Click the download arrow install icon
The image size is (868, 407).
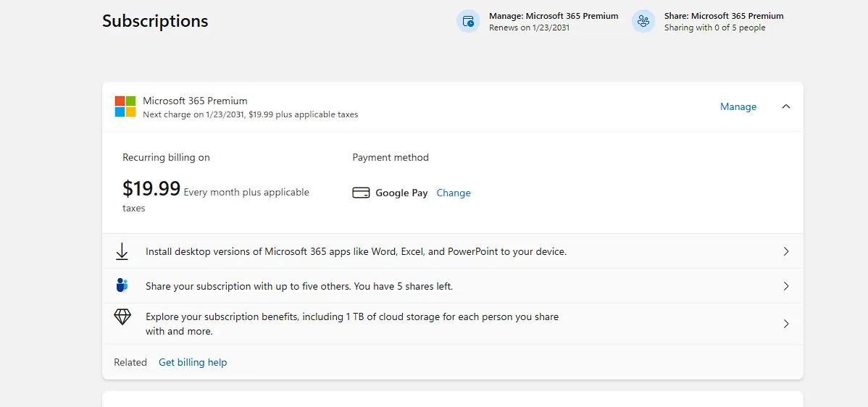122,251
